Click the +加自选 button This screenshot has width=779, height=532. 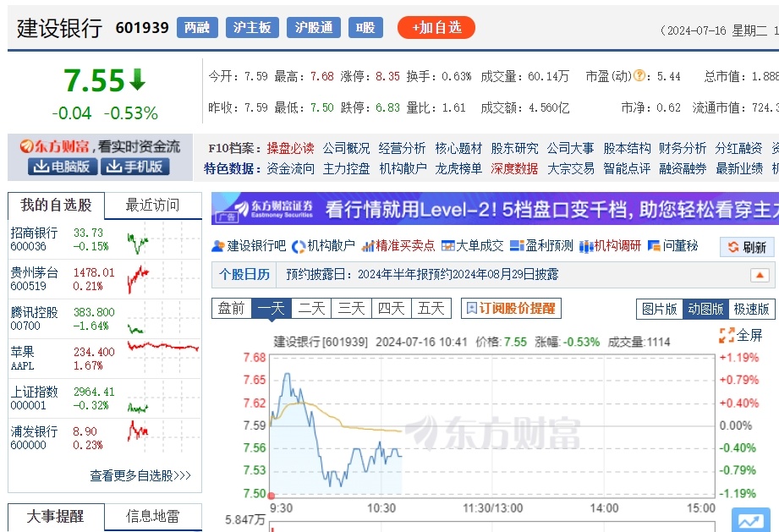(436, 27)
